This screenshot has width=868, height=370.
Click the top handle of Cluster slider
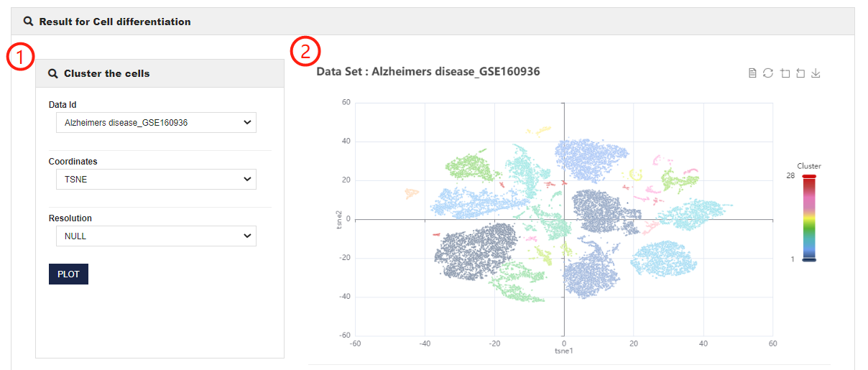809,176
